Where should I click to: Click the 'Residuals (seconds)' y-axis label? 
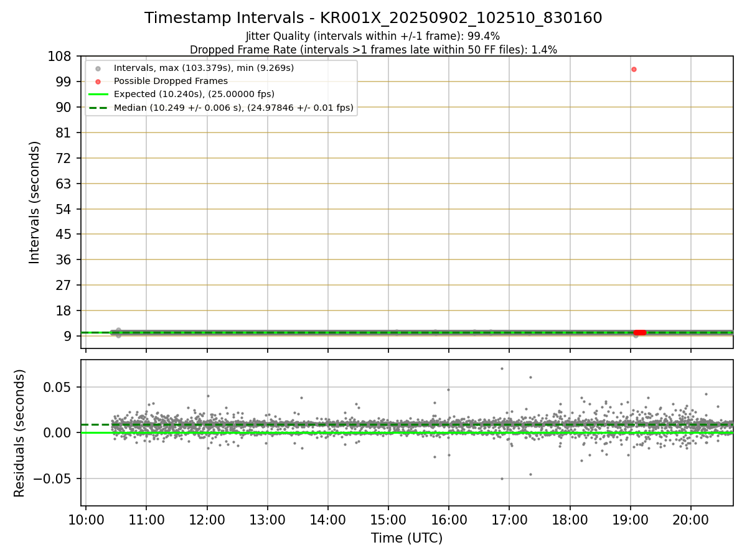[x=20, y=433]
